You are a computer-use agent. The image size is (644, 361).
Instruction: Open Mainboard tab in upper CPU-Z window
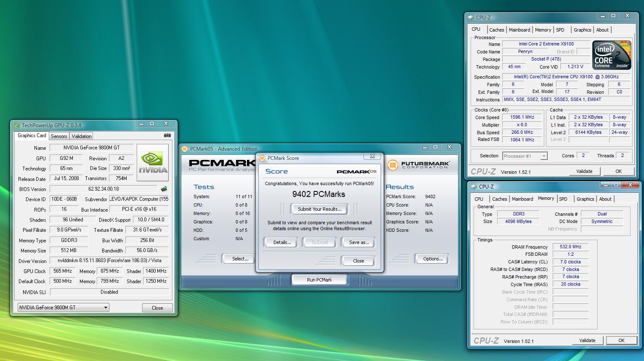(519, 30)
